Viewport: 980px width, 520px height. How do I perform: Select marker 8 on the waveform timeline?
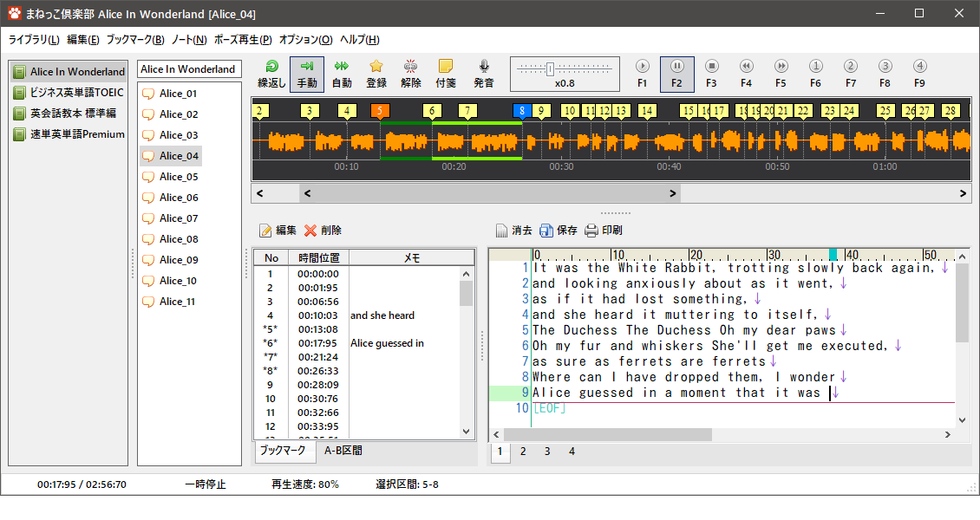coord(520,111)
